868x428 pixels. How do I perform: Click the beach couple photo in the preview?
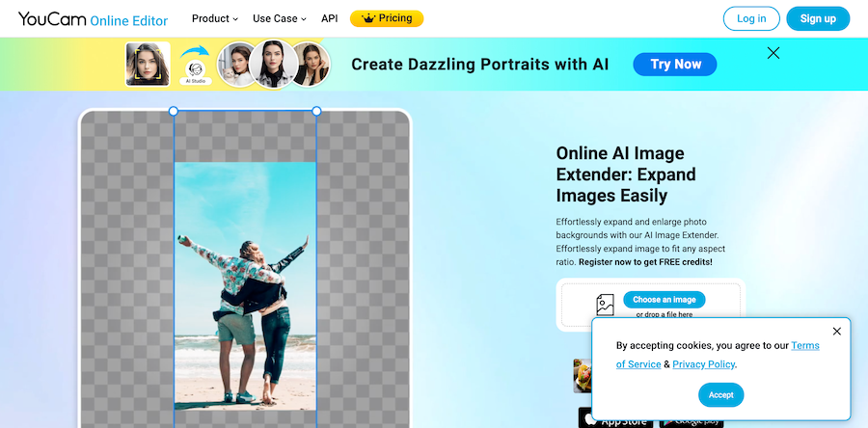click(245, 286)
